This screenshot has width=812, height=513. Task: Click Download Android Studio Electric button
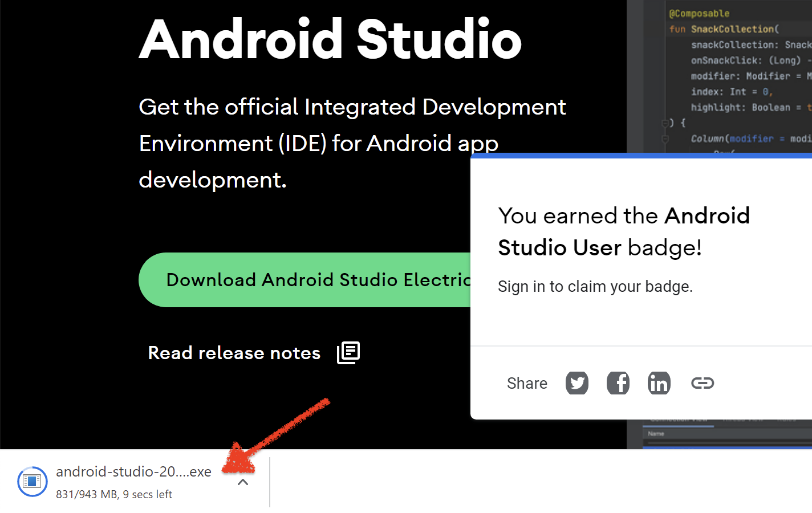[305, 280]
